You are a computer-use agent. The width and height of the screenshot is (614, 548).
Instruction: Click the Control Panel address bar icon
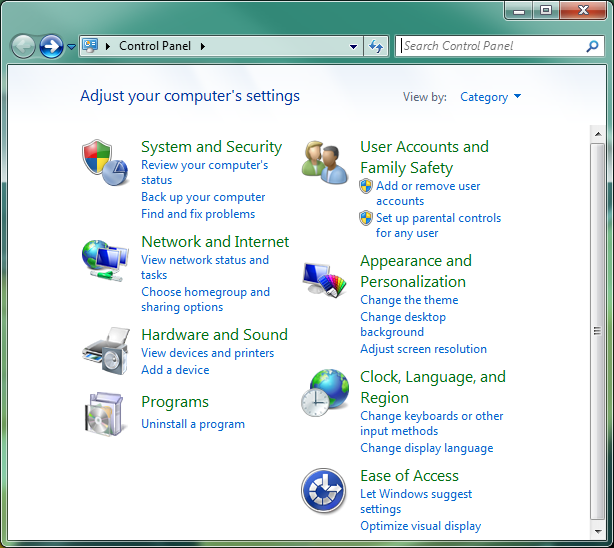point(90,46)
